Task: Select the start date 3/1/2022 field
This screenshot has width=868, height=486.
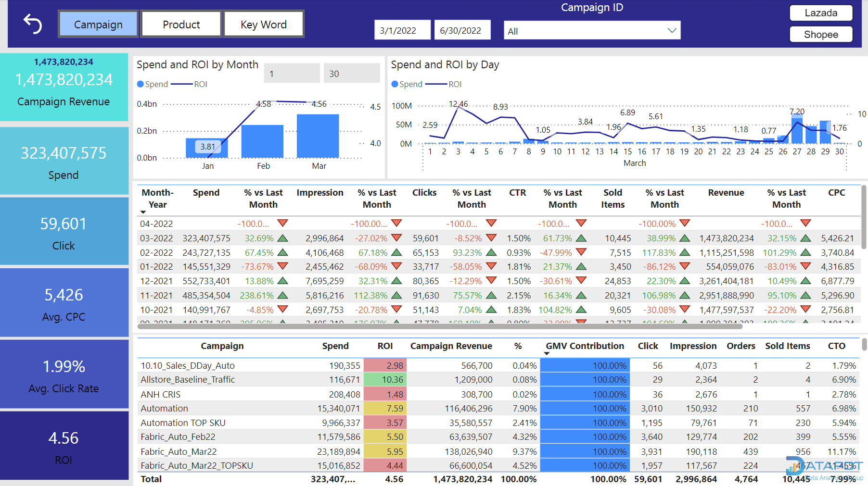Action: click(x=402, y=30)
